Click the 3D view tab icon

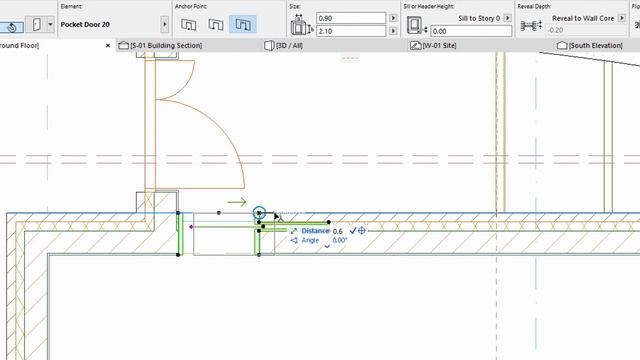click(269, 45)
